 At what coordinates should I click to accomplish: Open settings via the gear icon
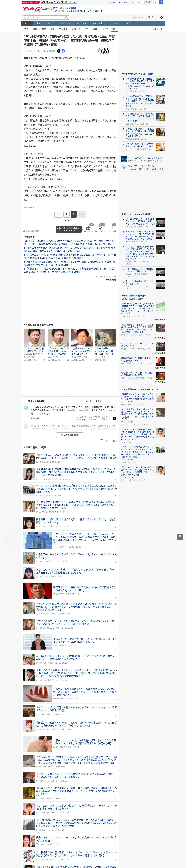(161, 17)
